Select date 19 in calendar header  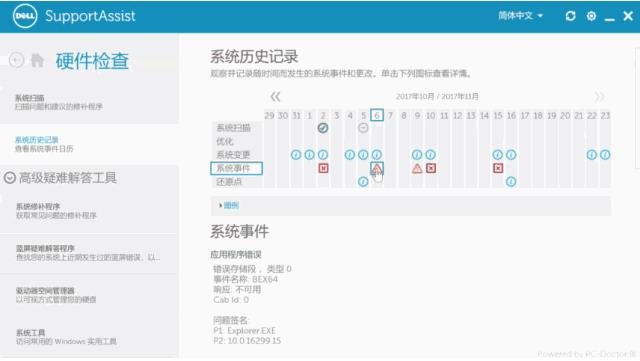[552, 116]
